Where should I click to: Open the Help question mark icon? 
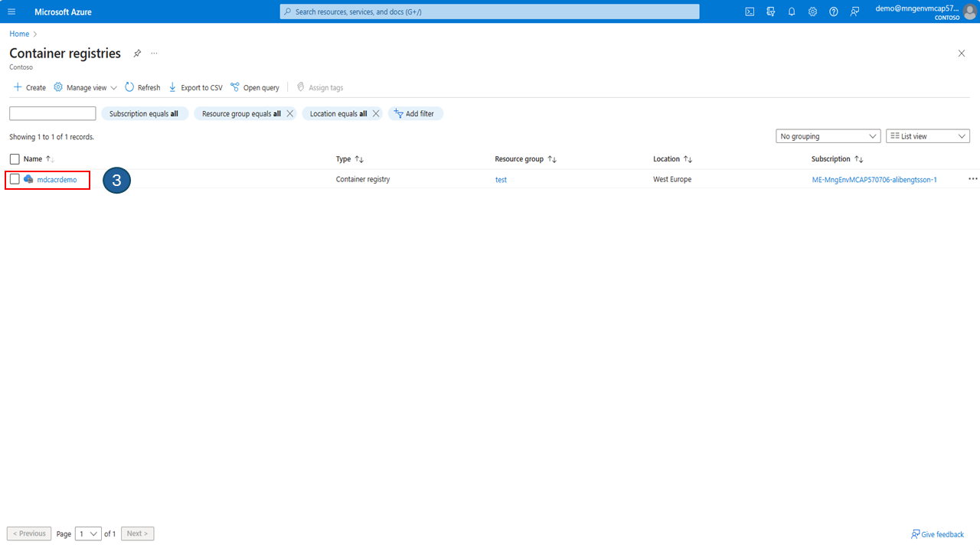pos(833,11)
